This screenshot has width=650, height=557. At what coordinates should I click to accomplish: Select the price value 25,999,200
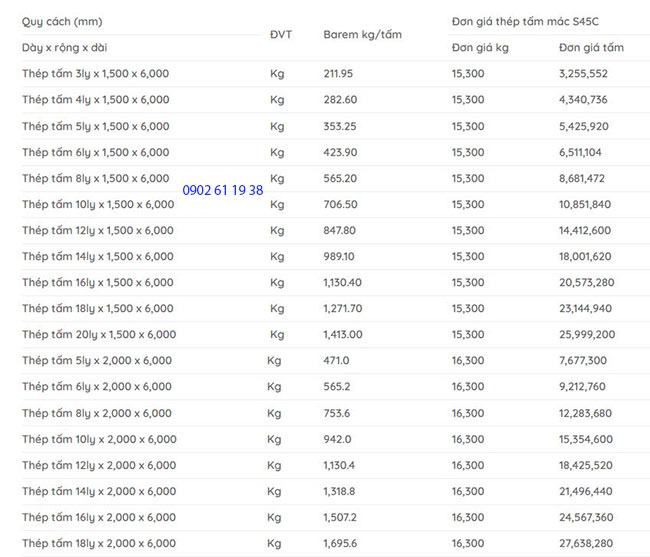(x=587, y=334)
